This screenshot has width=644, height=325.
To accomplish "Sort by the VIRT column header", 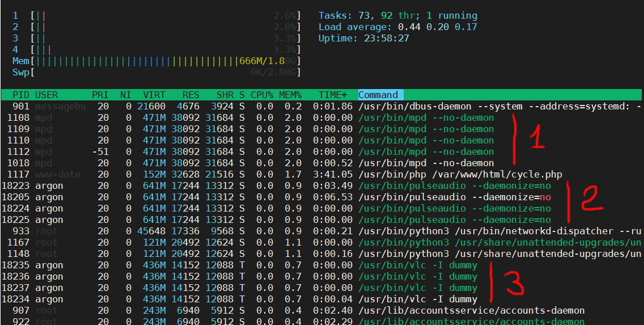I will pos(154,95).
